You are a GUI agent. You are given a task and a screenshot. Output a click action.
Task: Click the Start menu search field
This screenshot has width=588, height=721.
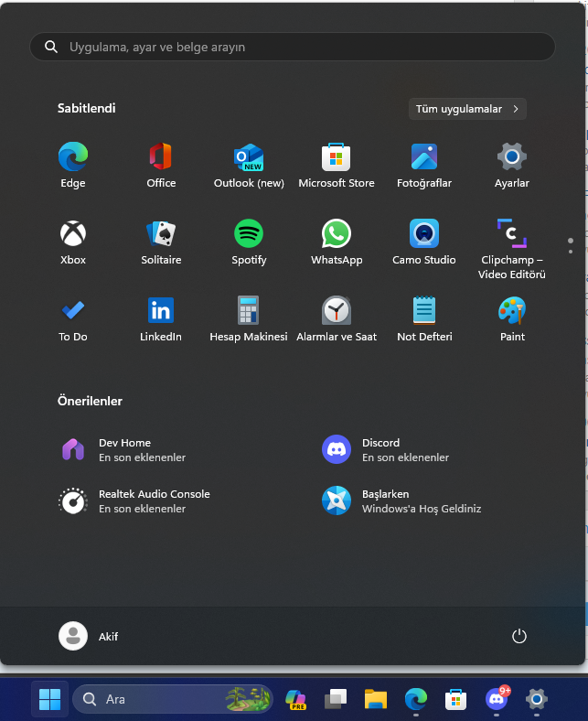tap(293, 47)
